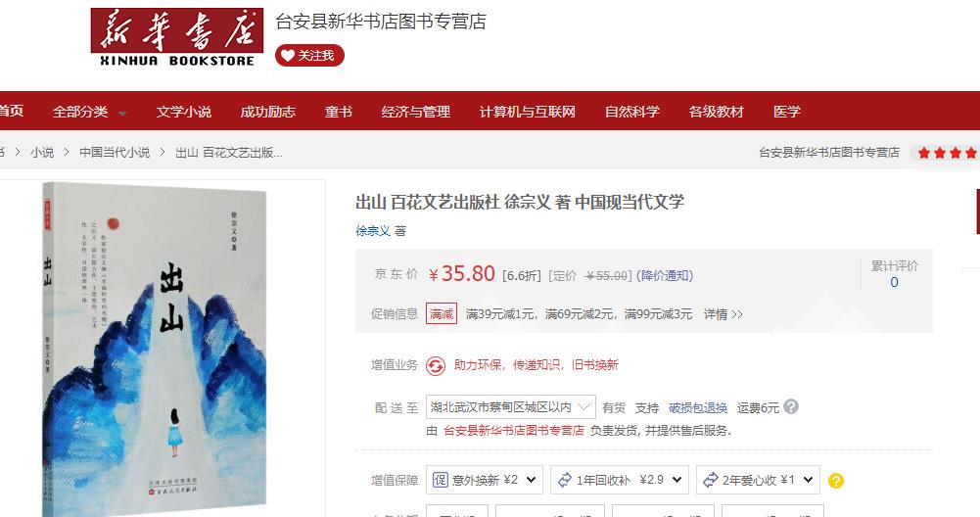Click the 促 icon on 意外换新

pyautogui.click(x=440, y=480)
